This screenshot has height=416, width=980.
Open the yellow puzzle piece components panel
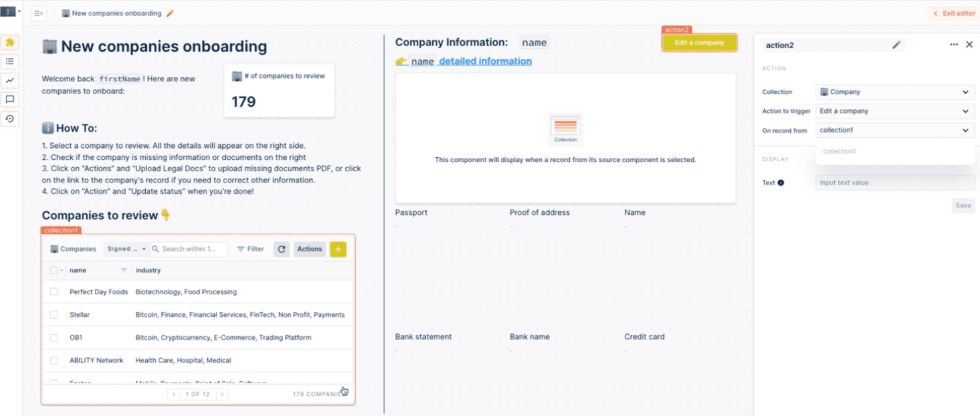coord(10,42)
